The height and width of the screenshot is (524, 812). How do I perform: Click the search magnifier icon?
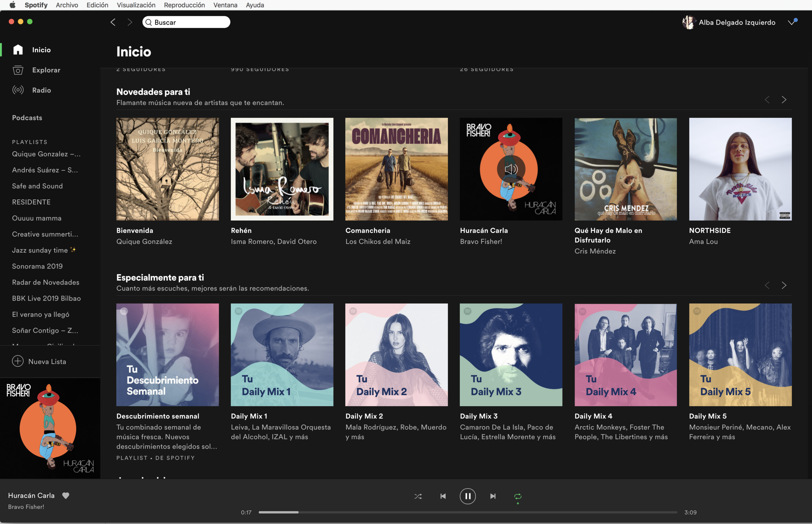[148, 22]
